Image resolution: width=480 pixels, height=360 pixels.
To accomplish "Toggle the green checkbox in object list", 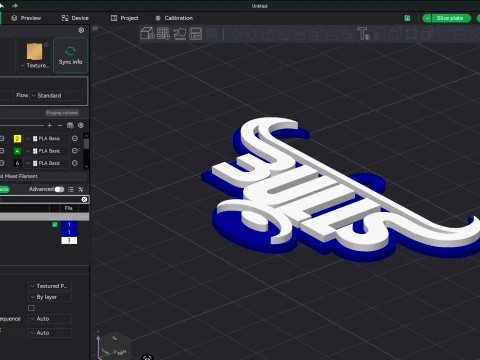I will (55, 225).
